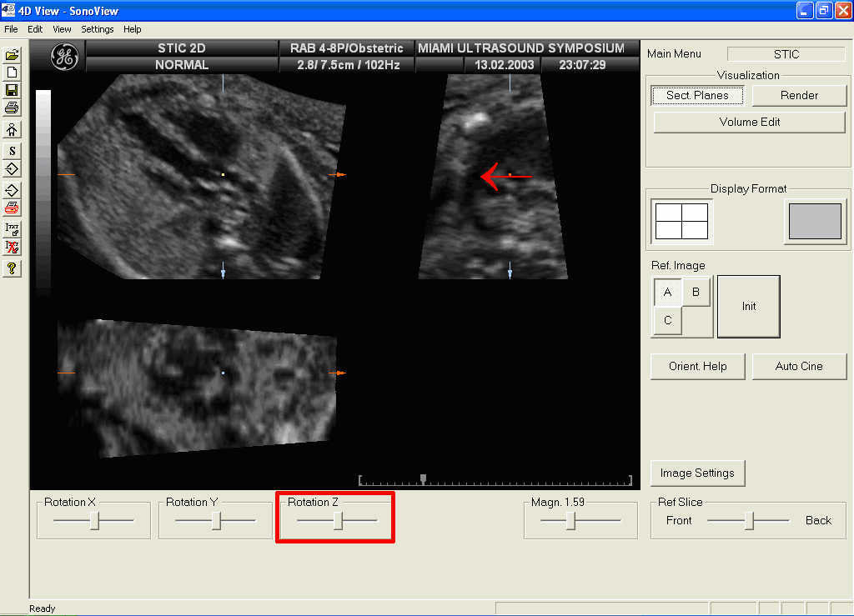This screenshot has width=854, height=616.
Task: Click the 'Main Menu' label
Action: click(674, 54)
